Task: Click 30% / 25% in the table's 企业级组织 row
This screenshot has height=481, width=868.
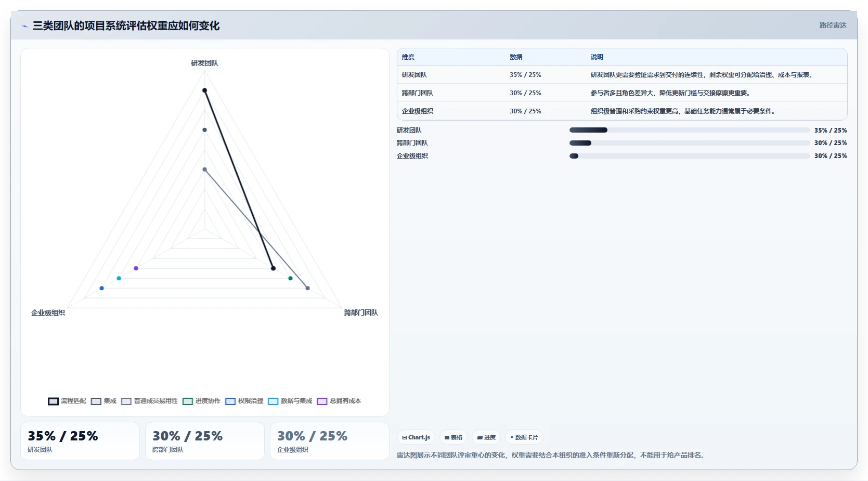Action: pos(525,111)
